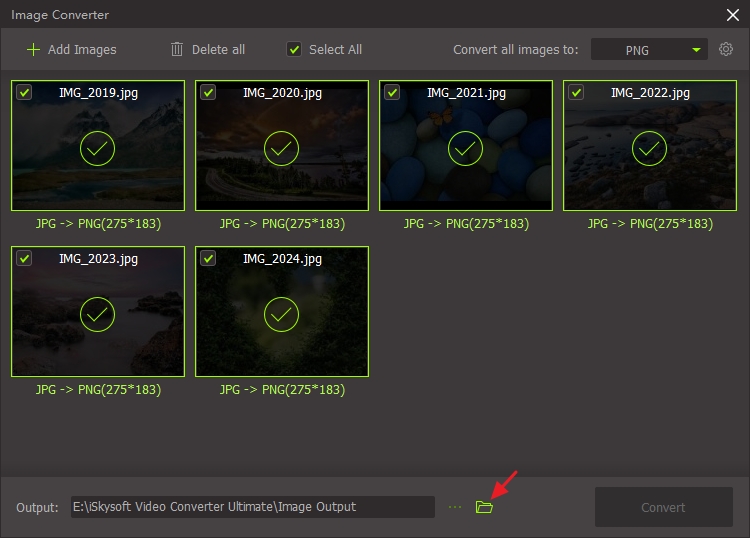The image size is (750, 538).
Task: Click the green checkmark circle on IMG_2022.jpg
Action: pos(650,148)
